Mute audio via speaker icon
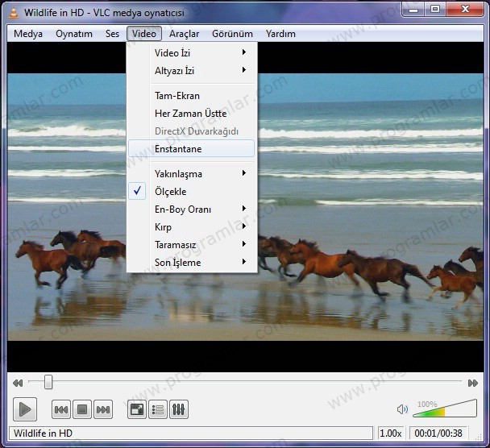Viewport: 490px width, 448px height. pos(402,409)
